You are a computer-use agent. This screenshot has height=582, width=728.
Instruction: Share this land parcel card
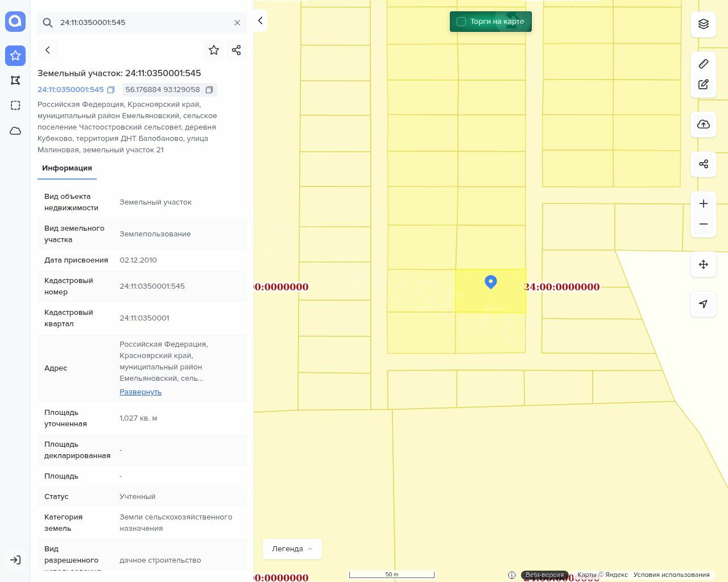click(x=237, y=50)
